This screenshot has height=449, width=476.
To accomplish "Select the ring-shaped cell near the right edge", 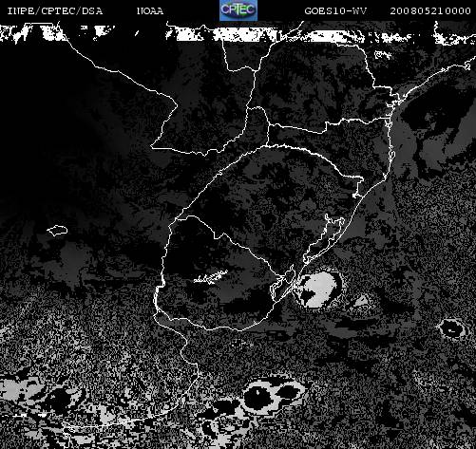I will coord(453,328).
